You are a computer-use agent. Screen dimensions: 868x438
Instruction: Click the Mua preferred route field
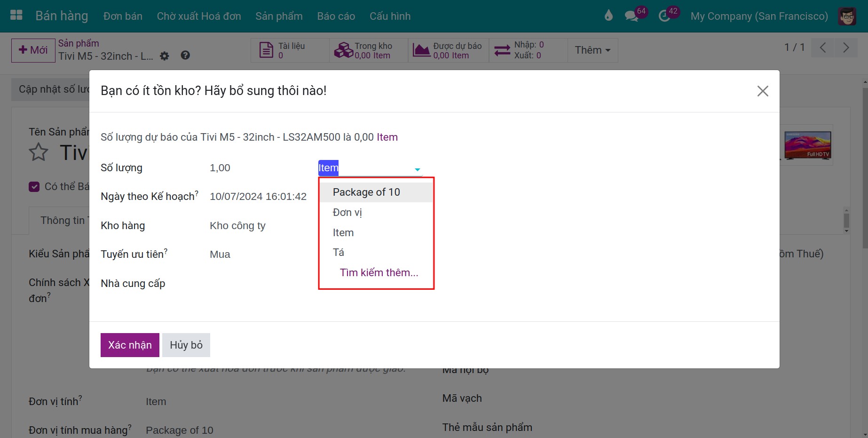point(220,255)
